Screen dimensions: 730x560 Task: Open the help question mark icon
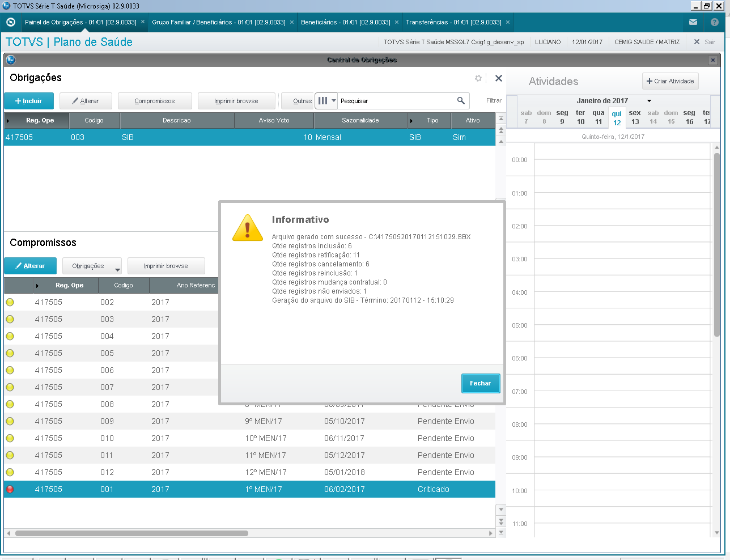tap(715, 22)
